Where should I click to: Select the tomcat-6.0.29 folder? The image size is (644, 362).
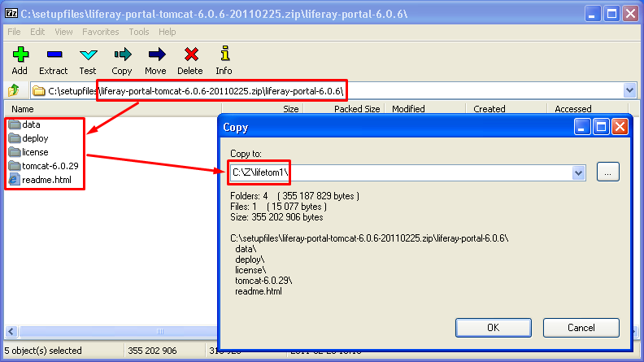click(44, 166)
